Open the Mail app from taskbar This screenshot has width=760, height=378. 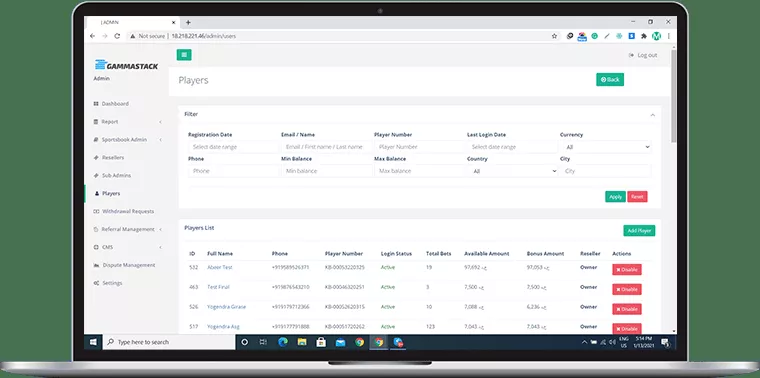[340, 342]
